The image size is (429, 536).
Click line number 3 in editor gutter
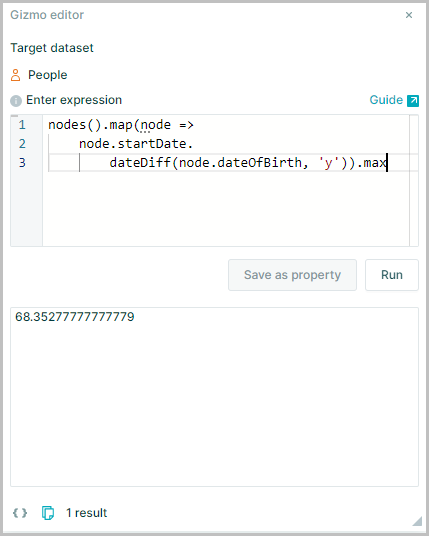(22, 162)
